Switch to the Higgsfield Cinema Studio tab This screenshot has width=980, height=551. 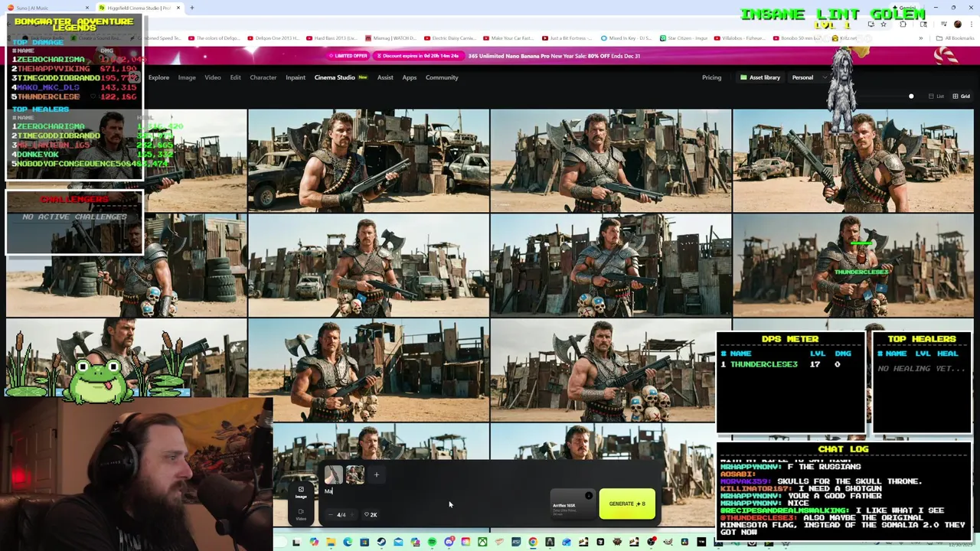point(139,8)
